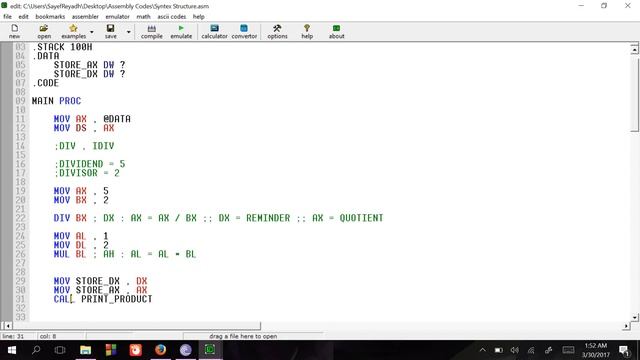Open Task View on the taskbar
The height and width of the screenshot is (360, 640).
pos(60,350)
